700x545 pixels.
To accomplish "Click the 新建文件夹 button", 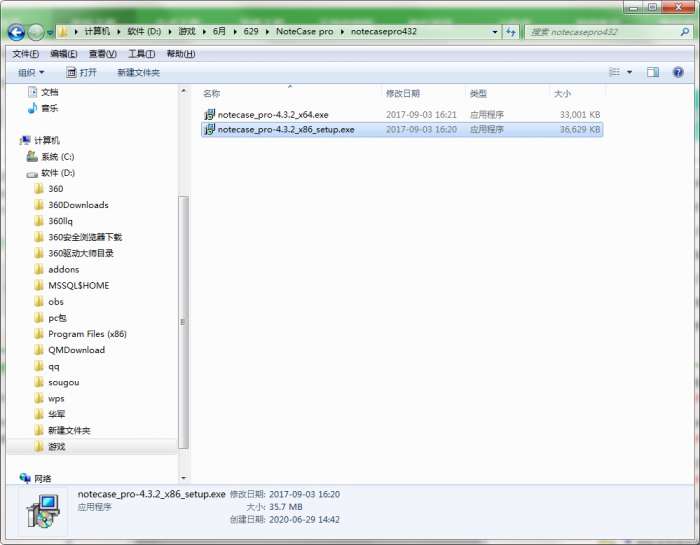I will point(138,72).
